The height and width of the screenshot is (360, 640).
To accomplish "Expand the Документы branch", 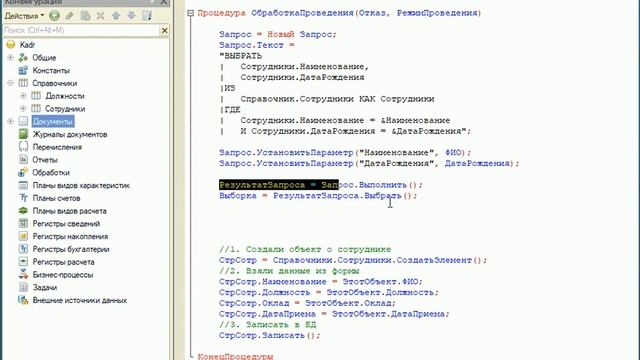I will click(10, 121).
